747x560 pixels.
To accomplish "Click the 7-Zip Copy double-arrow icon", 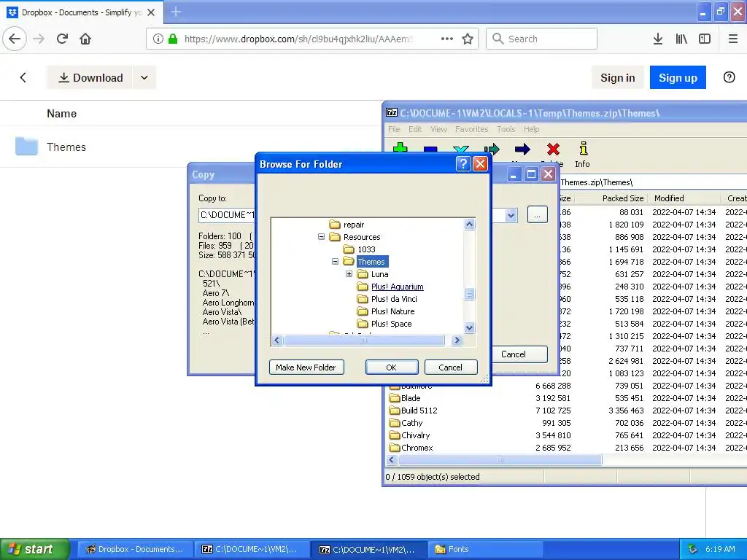I will [492, 149].
